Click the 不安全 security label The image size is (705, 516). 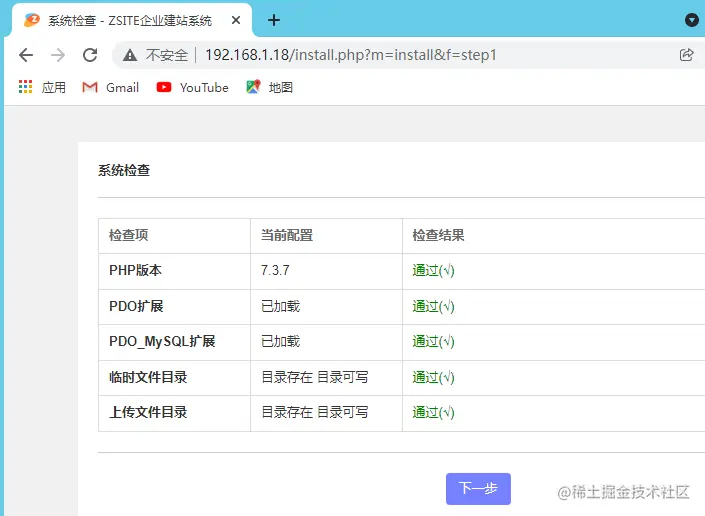[167, 55]
